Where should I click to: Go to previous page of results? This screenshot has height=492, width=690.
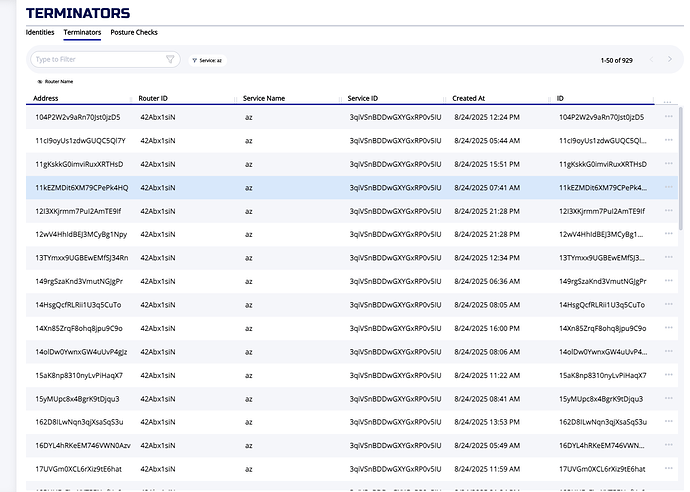click(x=651, y=60)
